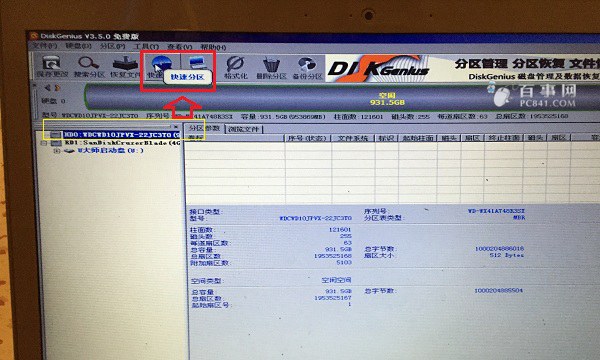Click the previous disk arrow above 硬盘 0
The width and height of the screenshot is (600, 360).
click(x=47, y=88)
